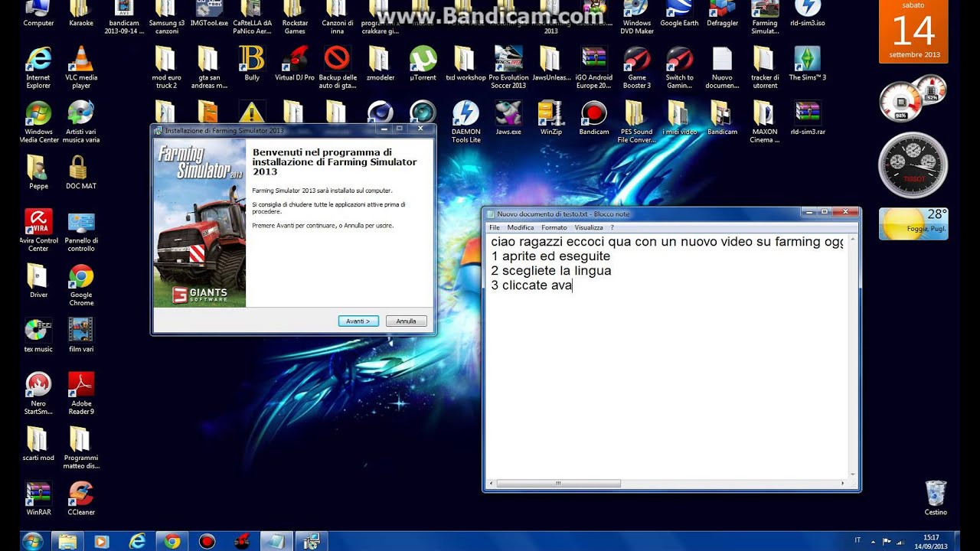The width and height of the screenshot is (980, 551).
Task: Switch to Internet Explorer taskbar button
Action: tap(137, 541)
